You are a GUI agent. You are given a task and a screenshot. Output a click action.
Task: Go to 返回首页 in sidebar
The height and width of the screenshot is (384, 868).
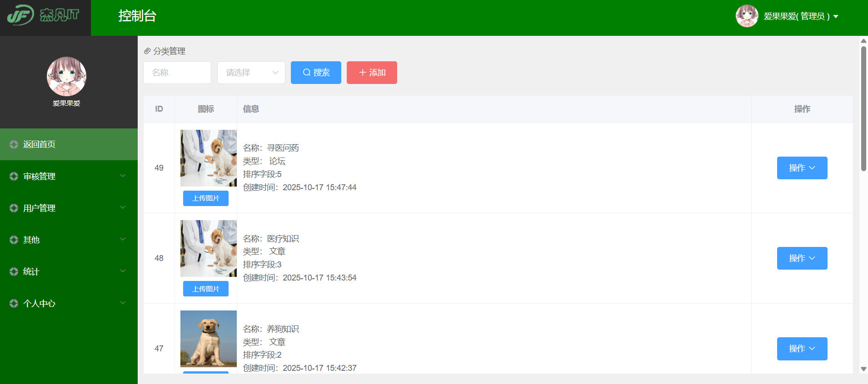coord(69,144)
